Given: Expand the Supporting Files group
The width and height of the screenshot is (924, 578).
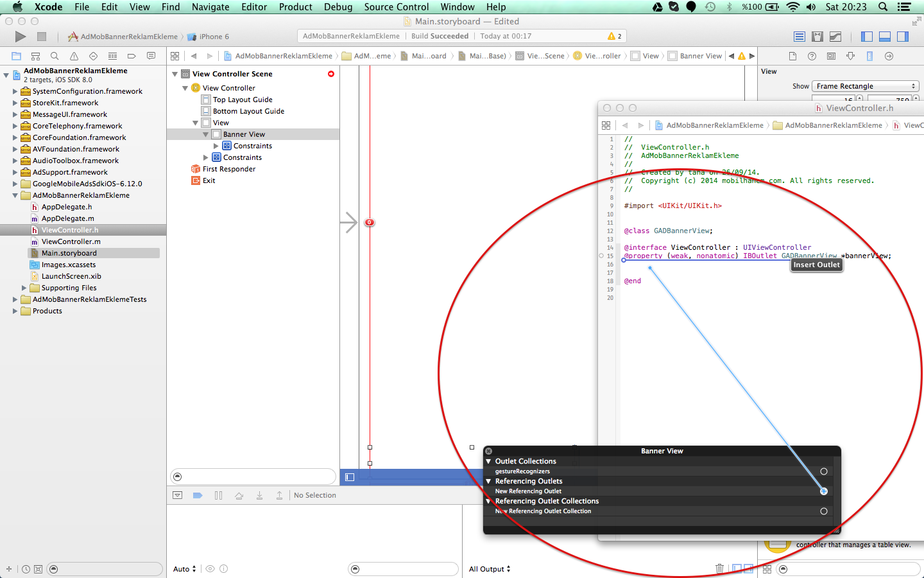Looking at the screenshot, I should [24, 288].
